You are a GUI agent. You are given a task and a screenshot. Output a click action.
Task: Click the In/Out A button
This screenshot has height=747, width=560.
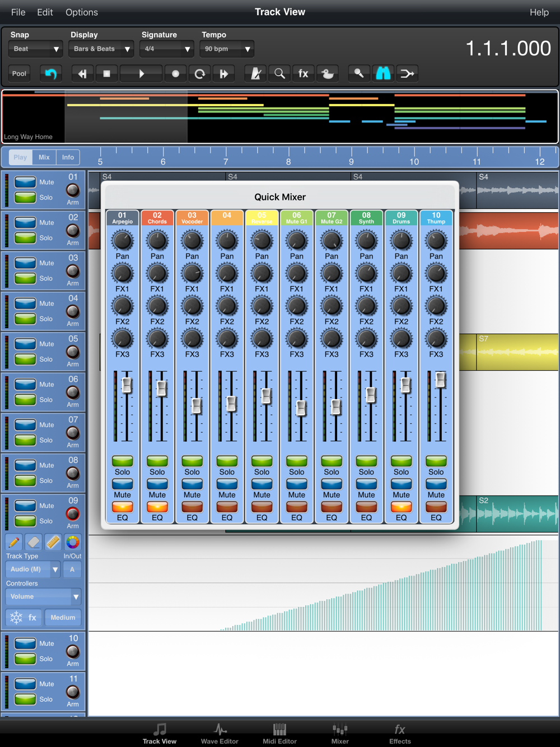click(72, 569)
